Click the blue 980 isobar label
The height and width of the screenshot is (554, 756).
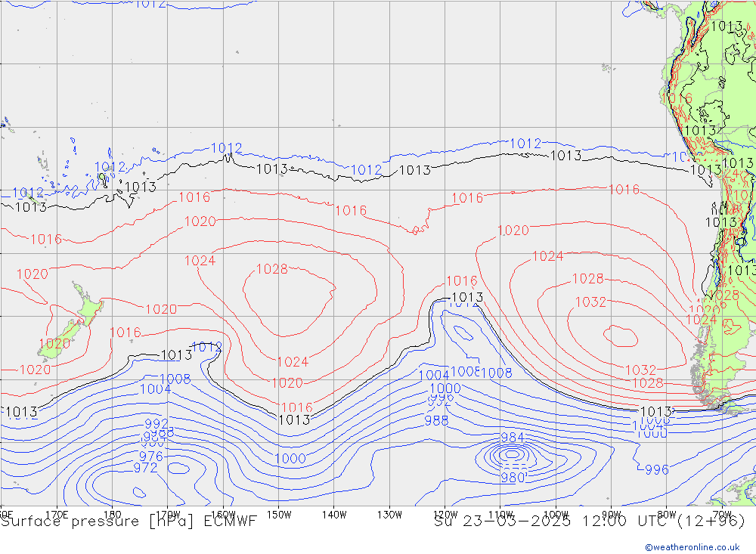tap(513, 478)
